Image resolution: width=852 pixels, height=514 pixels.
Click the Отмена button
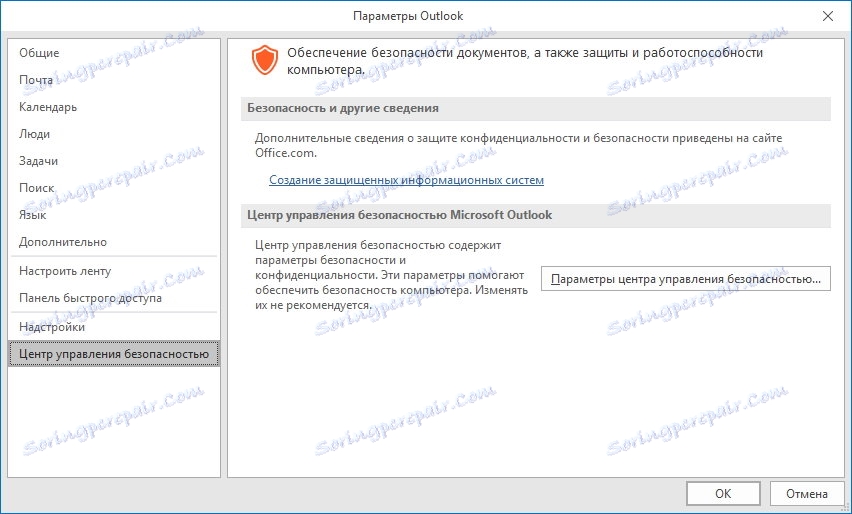pyautogui.click(x=807, y=494)
